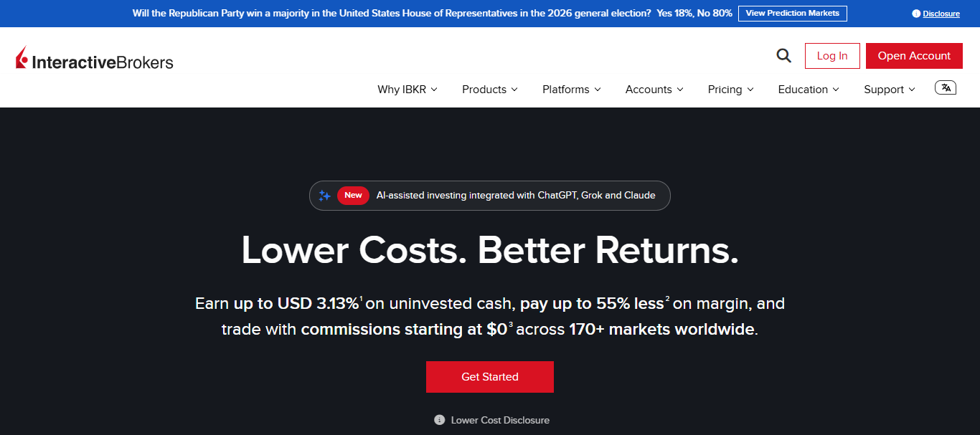Click the AI-assisted investing announcement text
This screenshot has width=980, height=435.
tap(516, 195)
